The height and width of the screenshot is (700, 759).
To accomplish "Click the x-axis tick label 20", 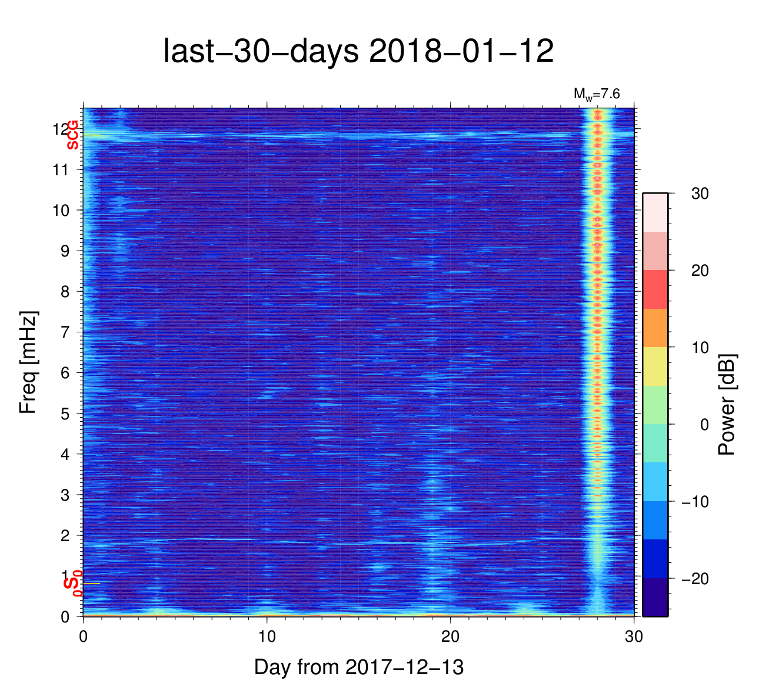I will point(450,636).
